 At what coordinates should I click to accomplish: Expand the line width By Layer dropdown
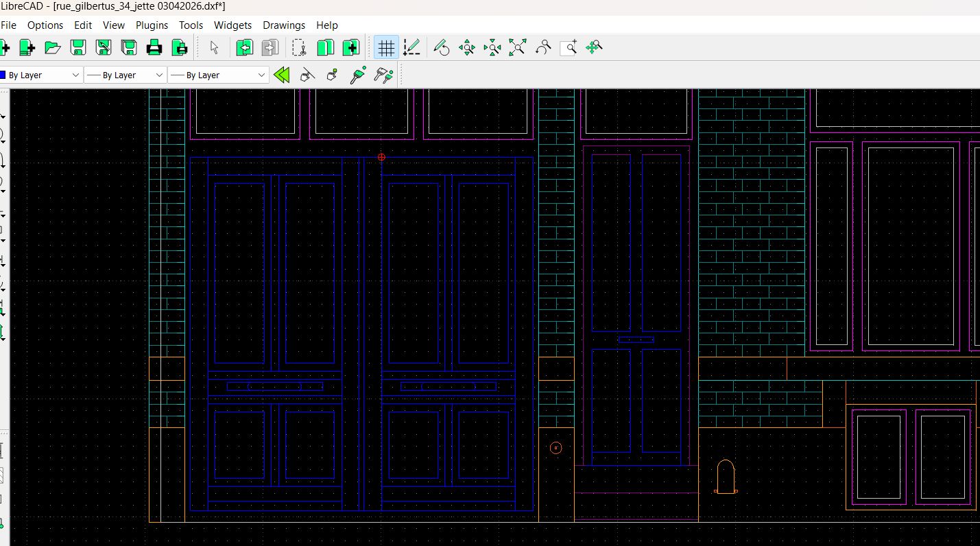coord(126,75)
